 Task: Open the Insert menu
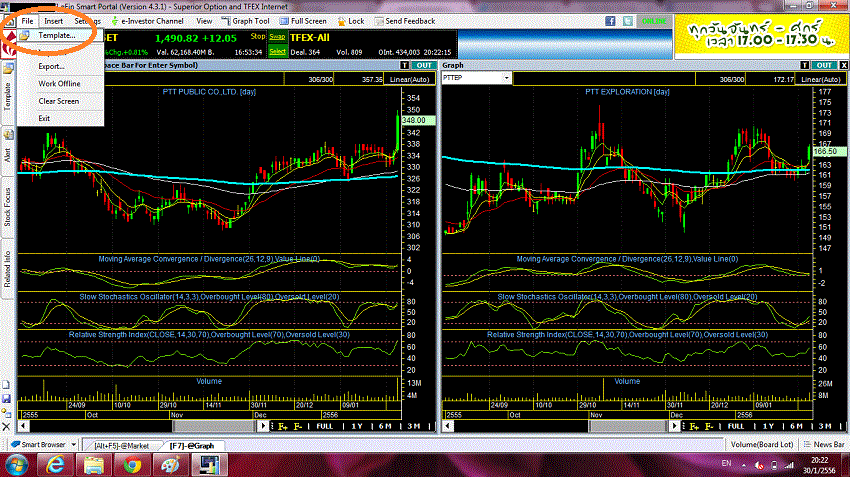click(x=54, y=21)
